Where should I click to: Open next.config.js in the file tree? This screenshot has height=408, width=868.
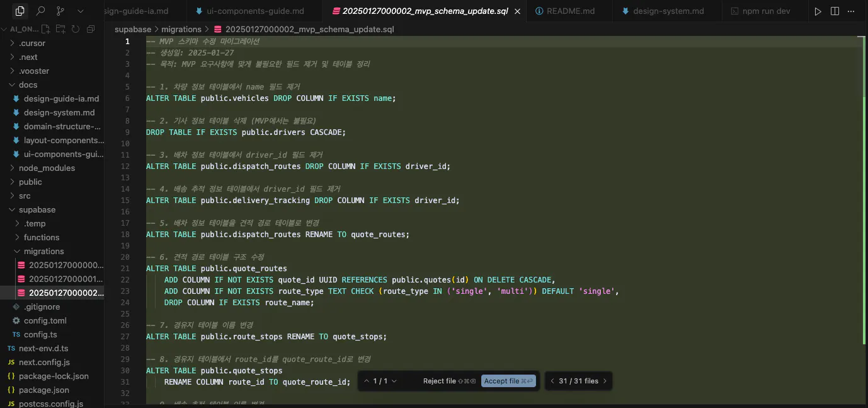tap(52, 363)
